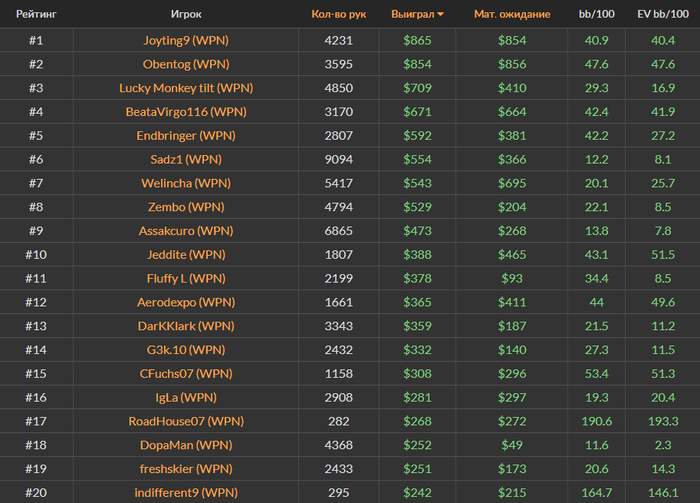
Task: Select EV bb/100 value 40.4
Action: (x=663, y=41)
